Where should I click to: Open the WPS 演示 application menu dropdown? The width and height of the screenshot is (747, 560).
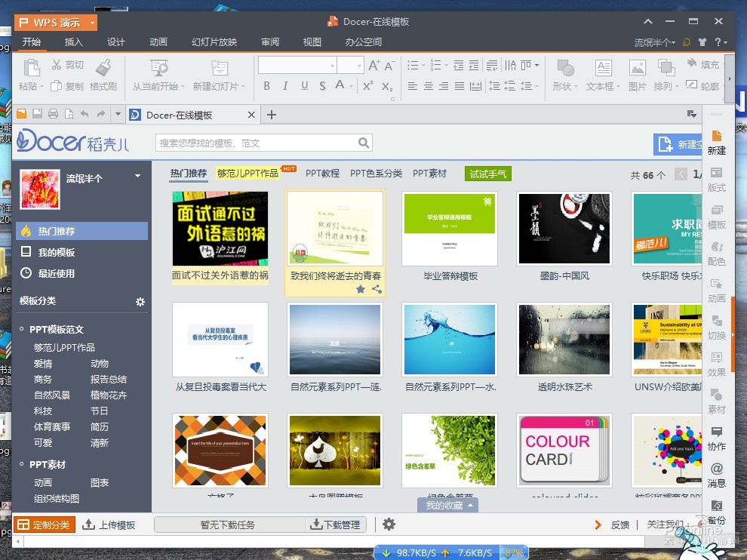coord(93,23)
